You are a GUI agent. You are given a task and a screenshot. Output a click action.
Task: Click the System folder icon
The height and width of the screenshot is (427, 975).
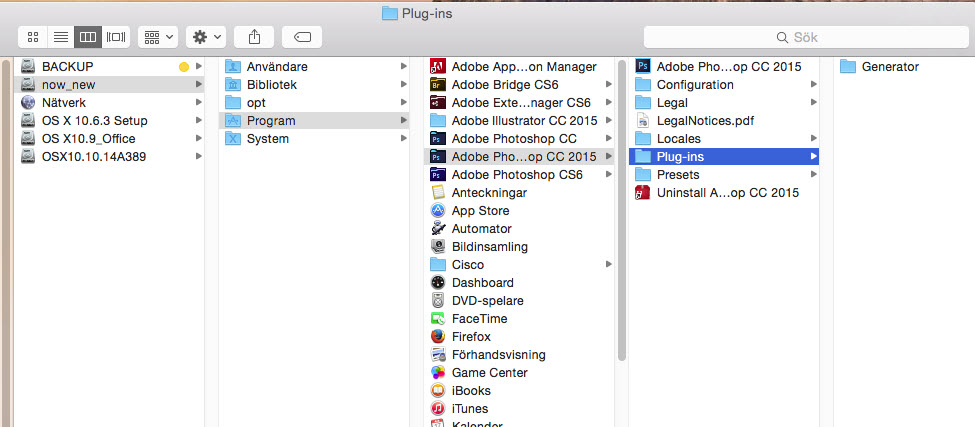tap(233, 139)
